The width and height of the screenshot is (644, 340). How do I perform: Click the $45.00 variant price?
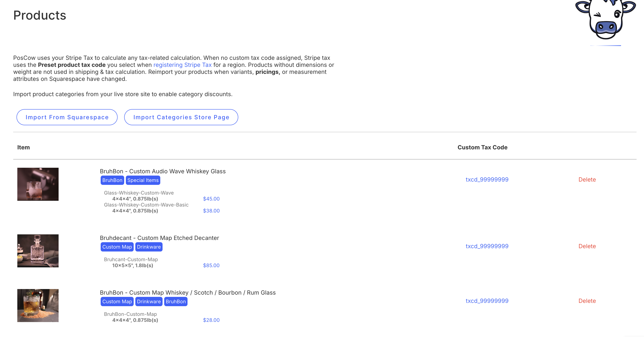pyautogui.click(x=211, y=199)
